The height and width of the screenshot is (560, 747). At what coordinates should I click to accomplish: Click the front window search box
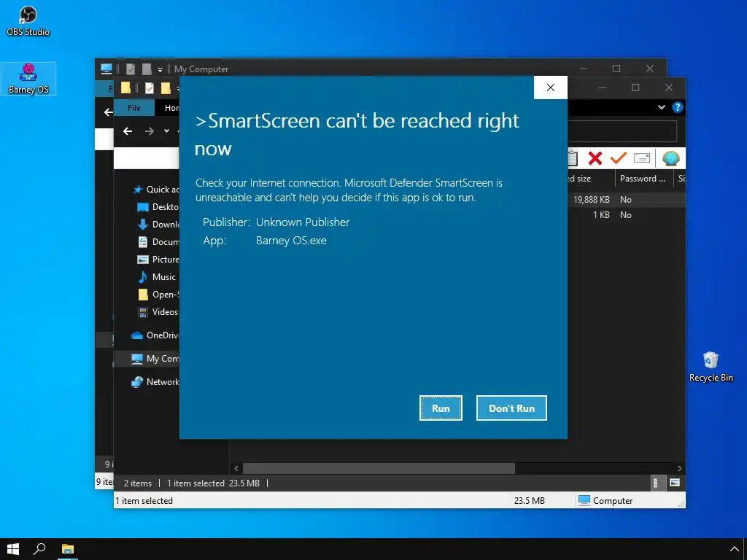622,131
